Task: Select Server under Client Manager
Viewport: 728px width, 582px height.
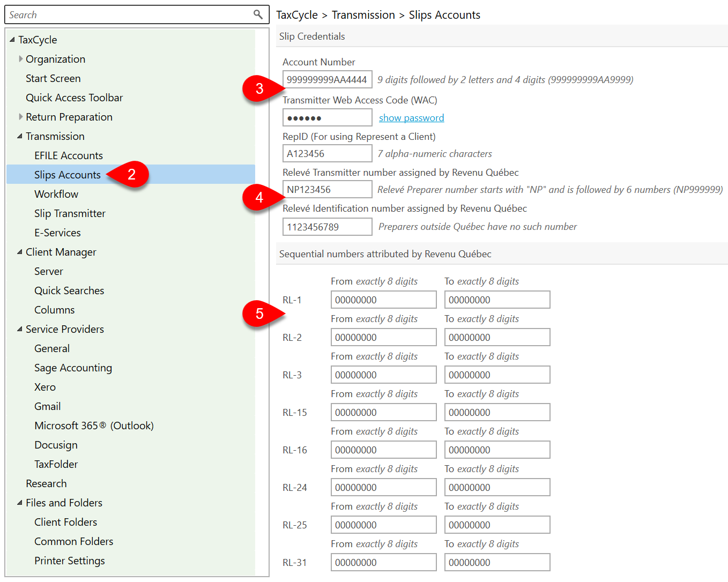Action: click(x=49, y=271)
